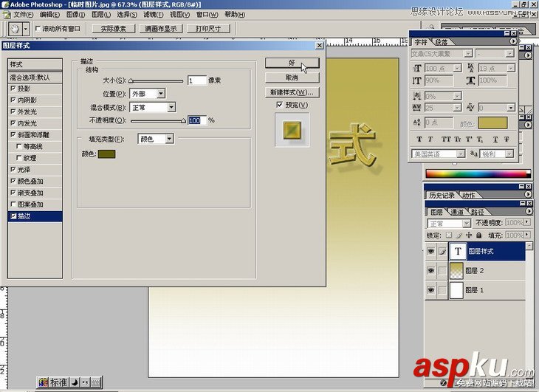Hide 图层 2 using its eye icon
Screen dimensions: 539x392
tap(430, 271)
